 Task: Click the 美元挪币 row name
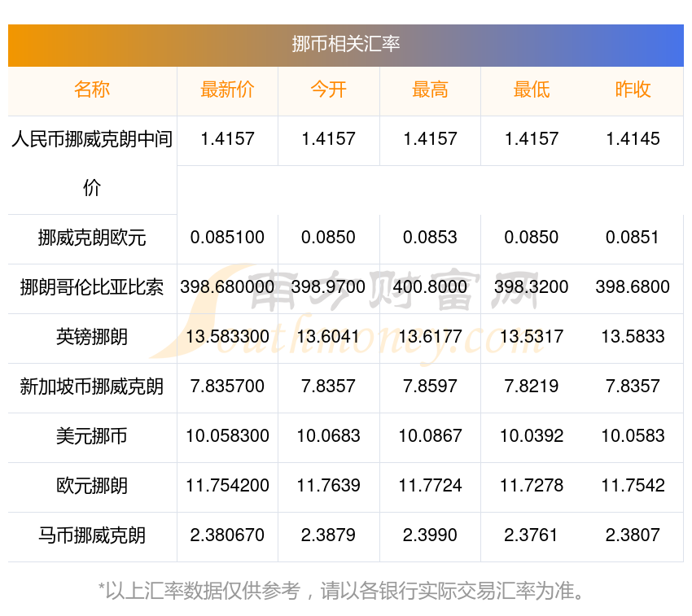point(92,436)
